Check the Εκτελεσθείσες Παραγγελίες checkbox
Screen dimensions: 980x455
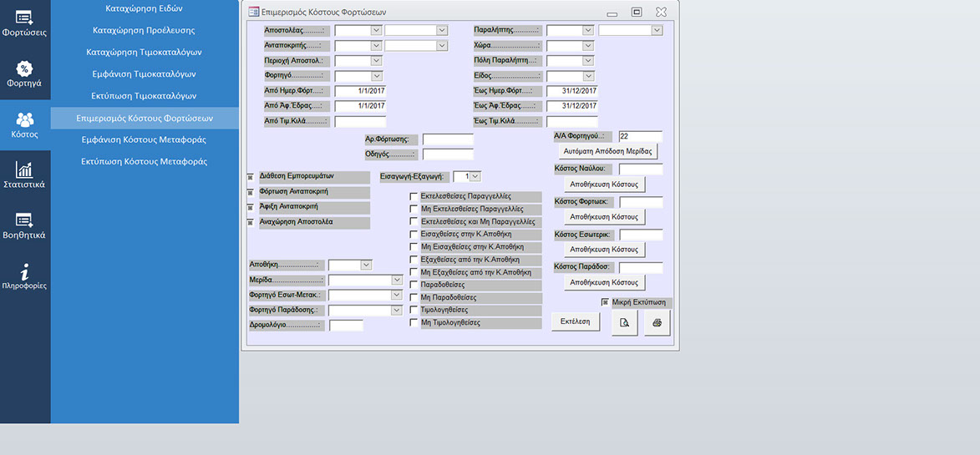pos(414,197)
